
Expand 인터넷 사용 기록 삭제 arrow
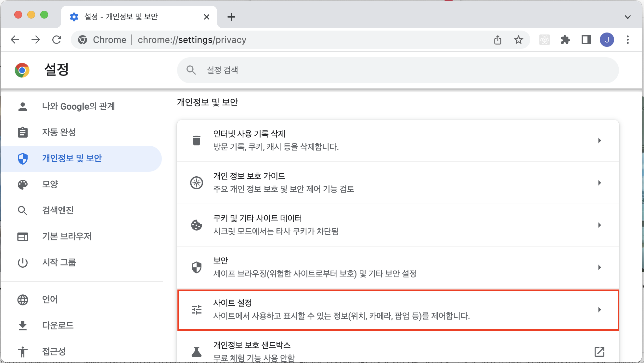[599, 141]
